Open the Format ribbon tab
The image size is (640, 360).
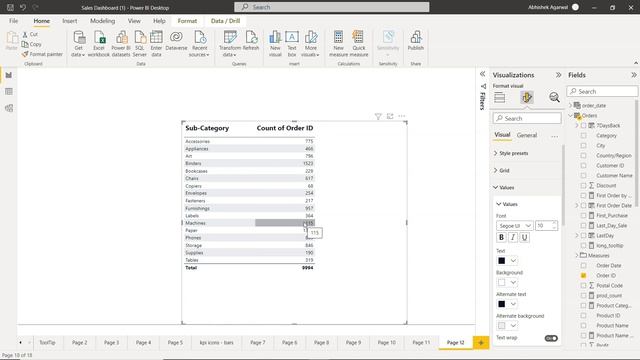(x=187, y=21)
